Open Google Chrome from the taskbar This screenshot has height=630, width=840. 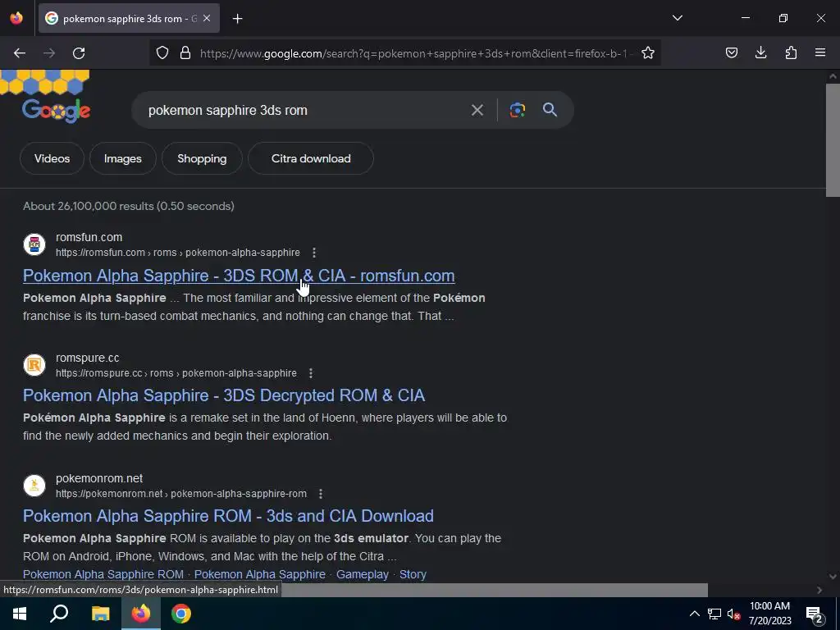tap(181, 614)
